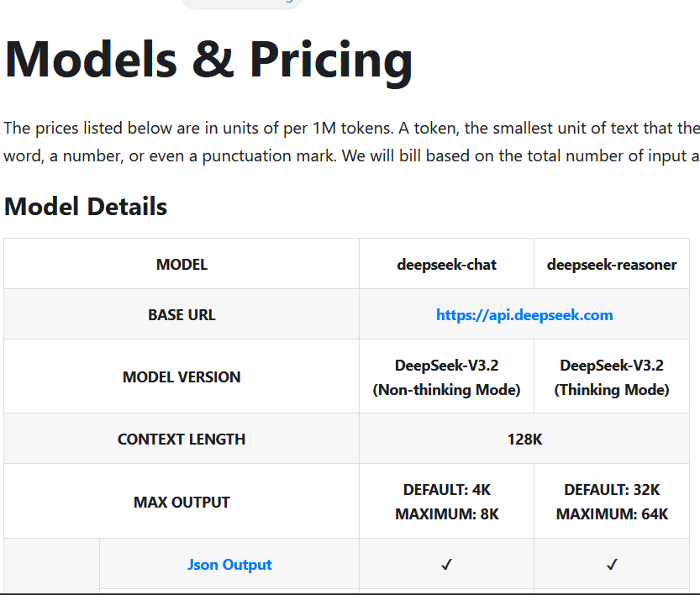Click the MODEL row header cell
The image size is (700, 595).
(x=182, y=265)
